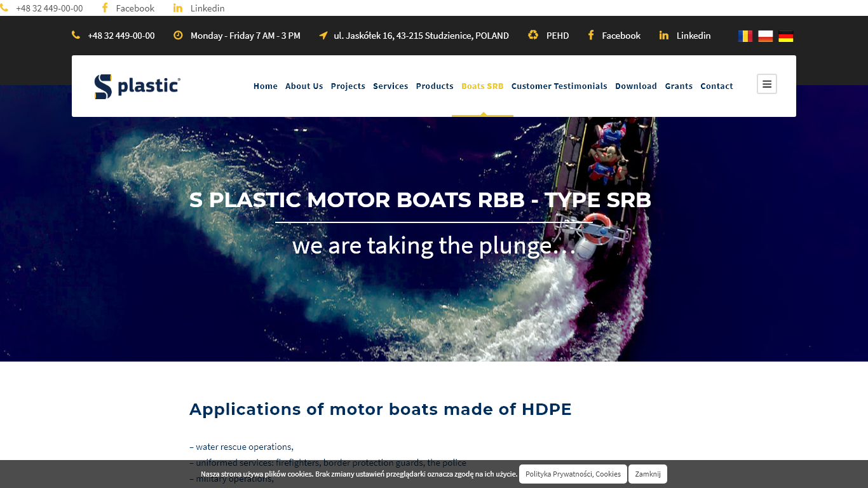Open Linkedin link in top white strip
868x488 pixels.
tap(208, 8)
